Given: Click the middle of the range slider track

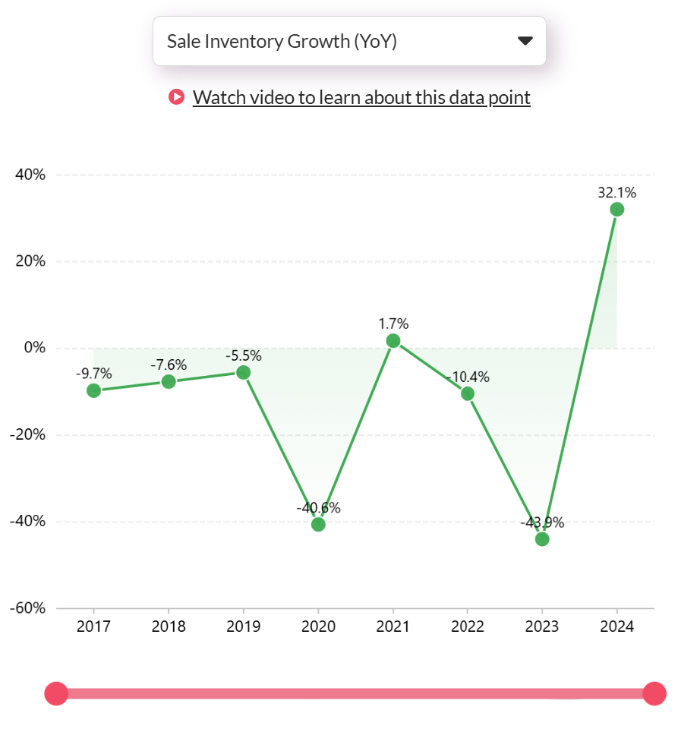Looking at the screenshot, I should pyautogui.click(x=355, y=693).
